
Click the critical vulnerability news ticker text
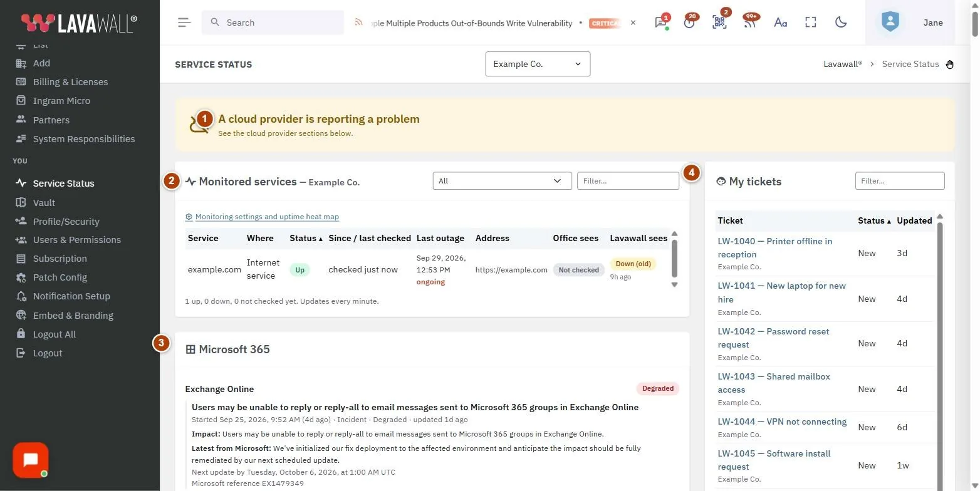(471, 23)
